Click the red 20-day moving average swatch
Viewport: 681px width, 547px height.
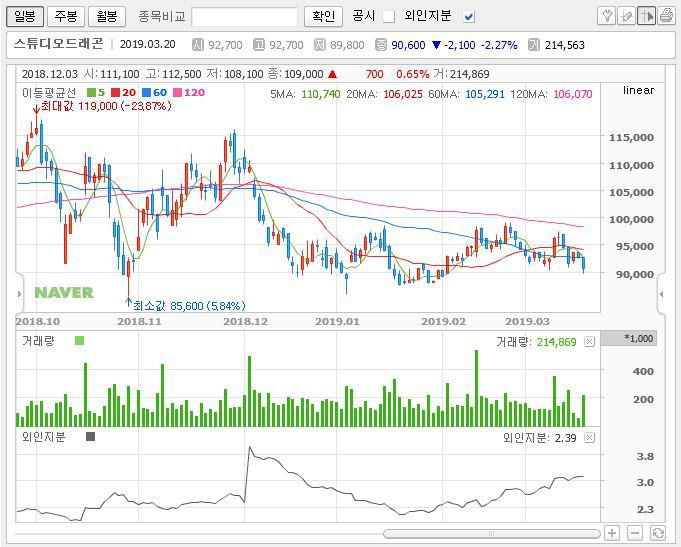click(115, 93)
